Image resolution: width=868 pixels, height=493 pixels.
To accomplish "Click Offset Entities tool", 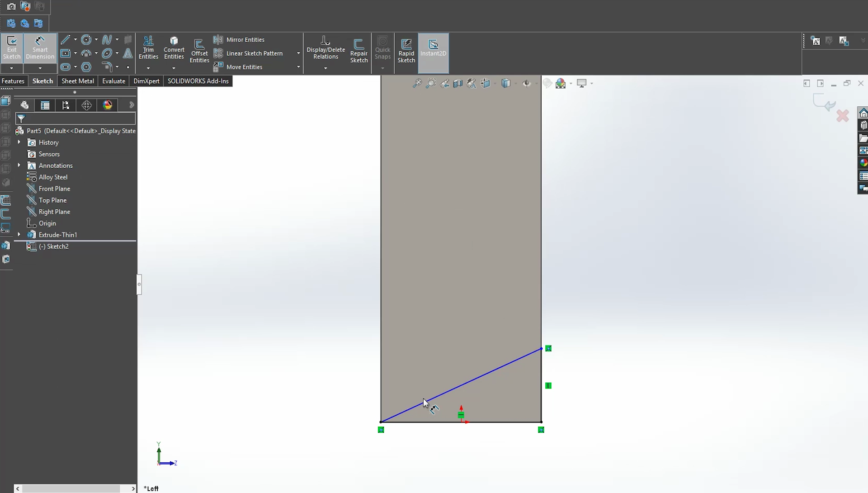I will [x=199, y=51].
